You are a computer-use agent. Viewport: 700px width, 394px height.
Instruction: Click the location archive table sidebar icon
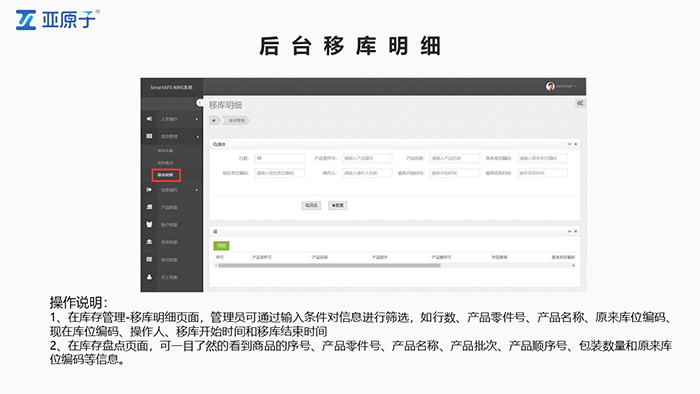[x=149, y=259]
